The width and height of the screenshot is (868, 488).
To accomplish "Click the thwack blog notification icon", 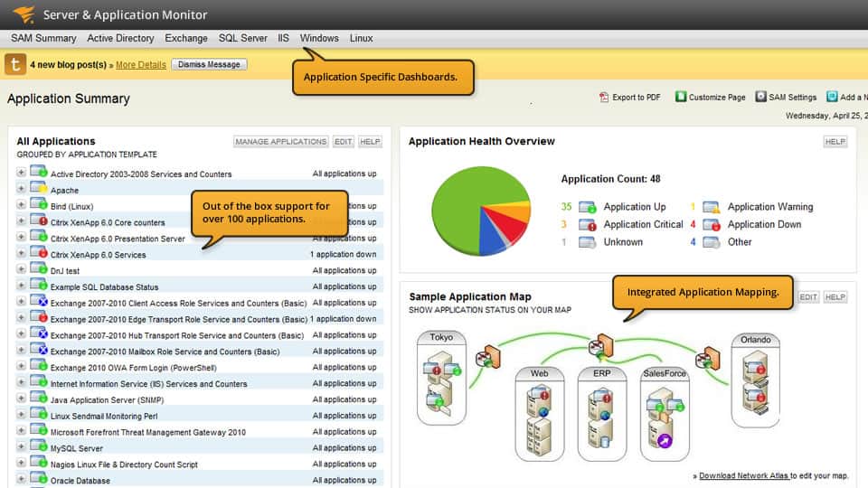I will pos(15,64).
